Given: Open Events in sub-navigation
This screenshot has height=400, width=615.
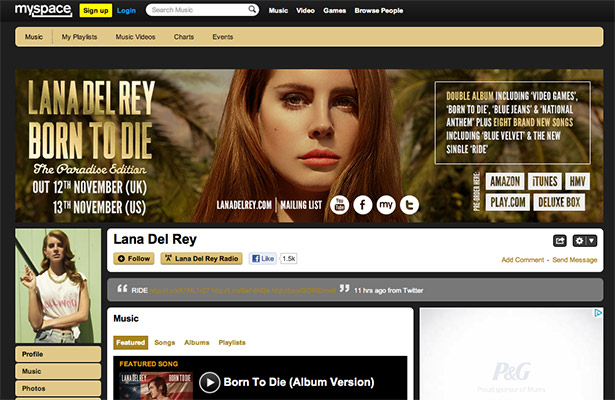Looking at the screenshot, I should pos(223,37).
